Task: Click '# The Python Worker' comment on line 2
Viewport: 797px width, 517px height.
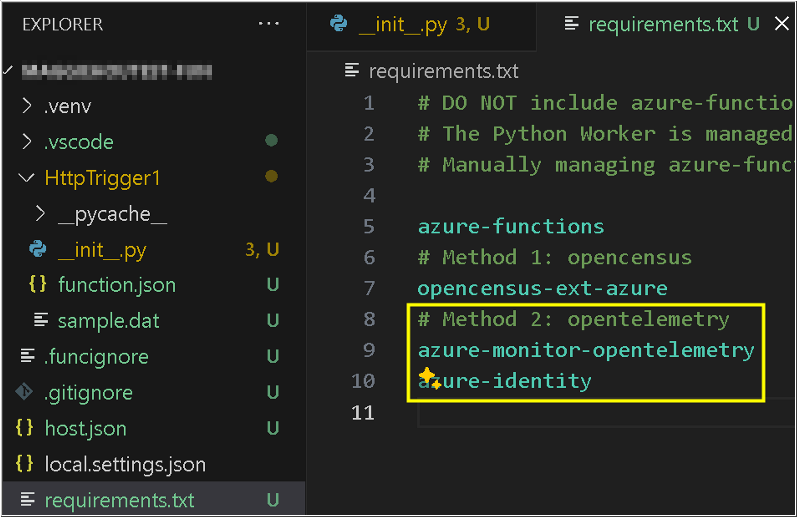Action: pyautogui.click(x=536, y=134)
